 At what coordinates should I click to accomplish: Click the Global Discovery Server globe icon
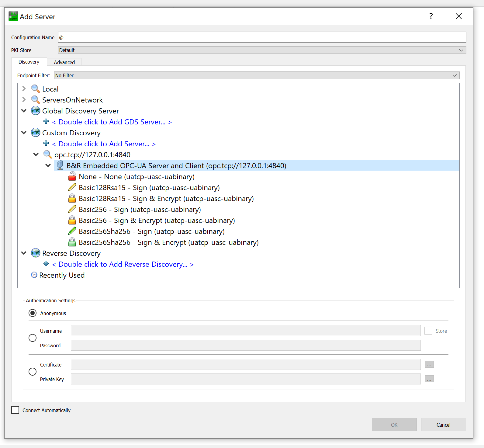point(36,111)
